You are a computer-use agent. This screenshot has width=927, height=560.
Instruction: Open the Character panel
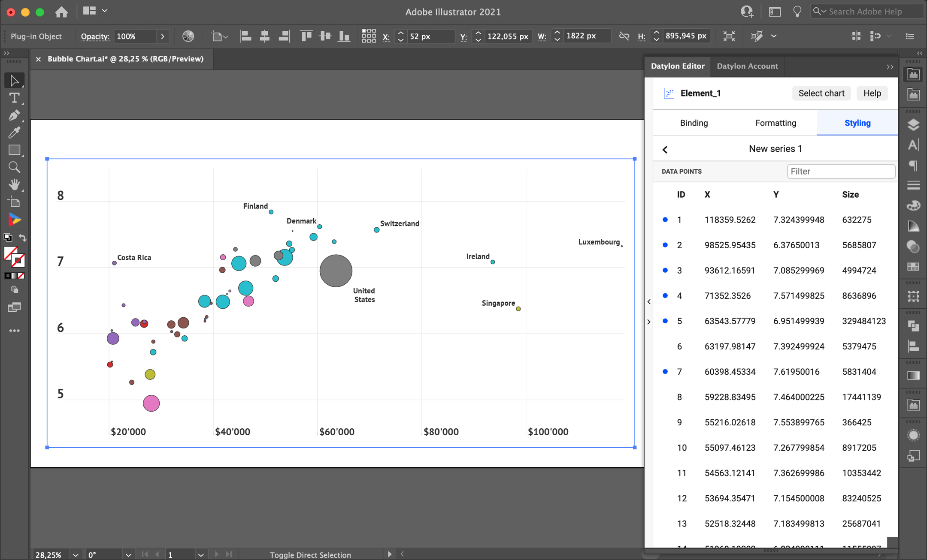[x=913, y=145]
